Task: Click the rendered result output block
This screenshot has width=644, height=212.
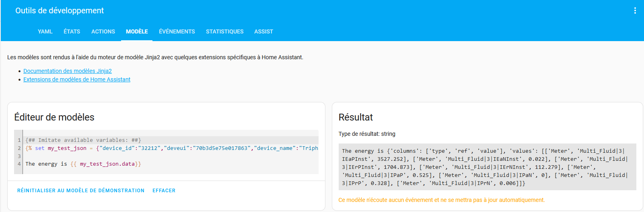Action: tap(487, 167)
